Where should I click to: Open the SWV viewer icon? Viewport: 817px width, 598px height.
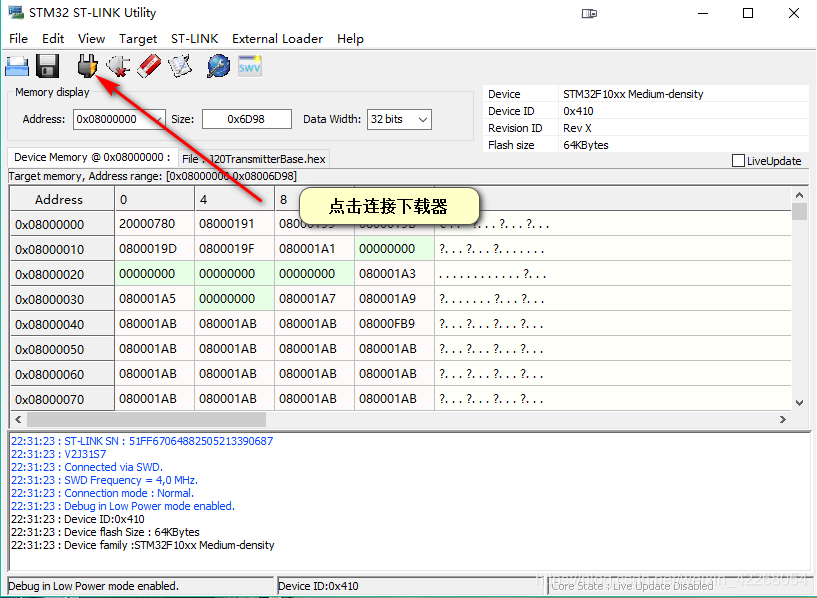[250, 66]
